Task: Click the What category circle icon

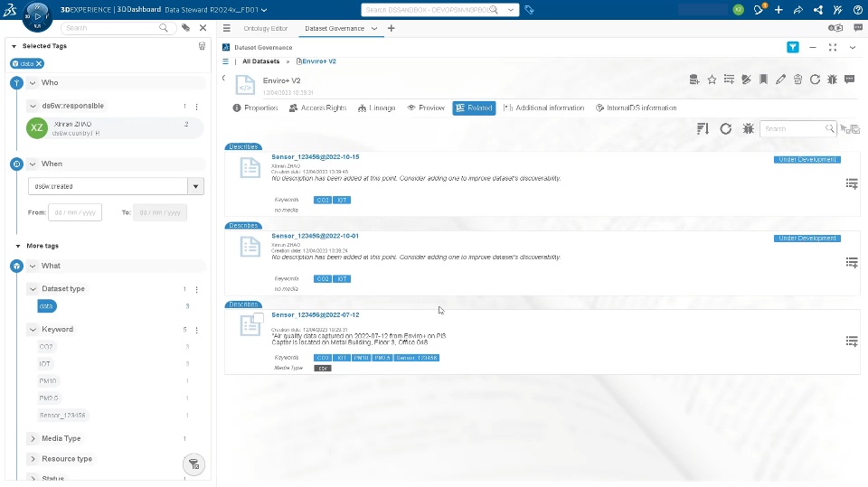Action: click(16, 267)
